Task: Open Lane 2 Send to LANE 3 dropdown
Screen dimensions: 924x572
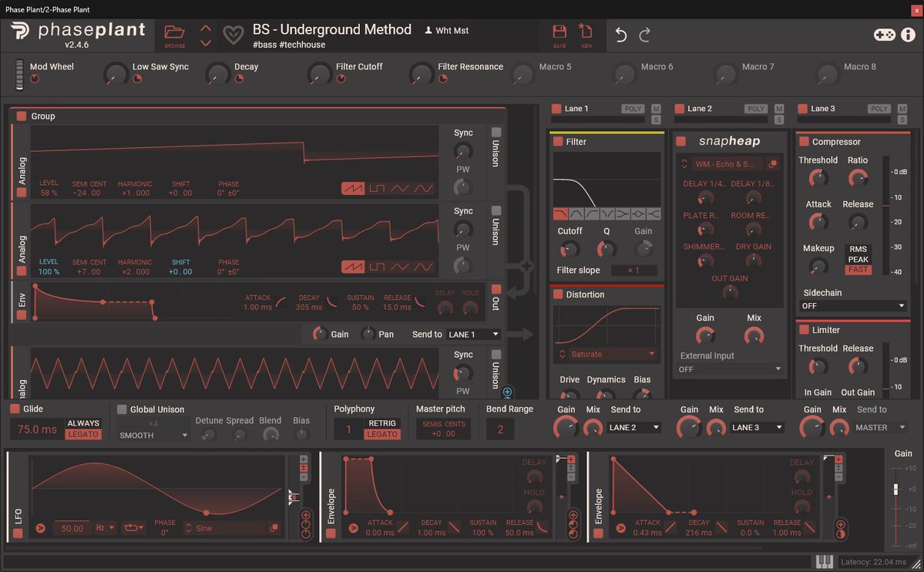Action: pyautogui.click(x=758, y=427)
